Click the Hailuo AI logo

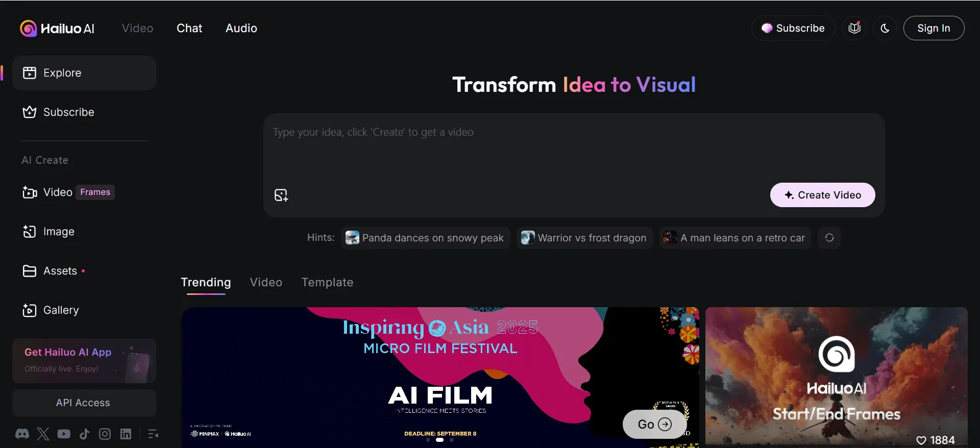(x=57, y=29)
